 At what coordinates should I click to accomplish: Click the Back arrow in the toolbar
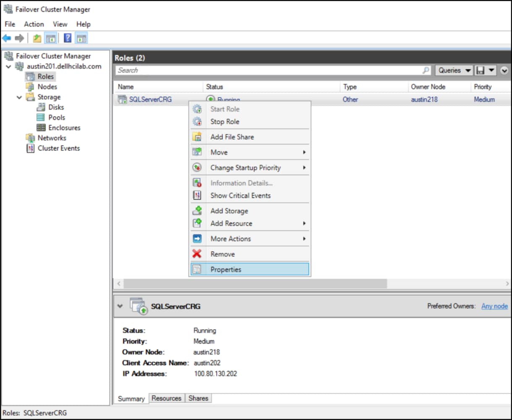click(7, 39)
